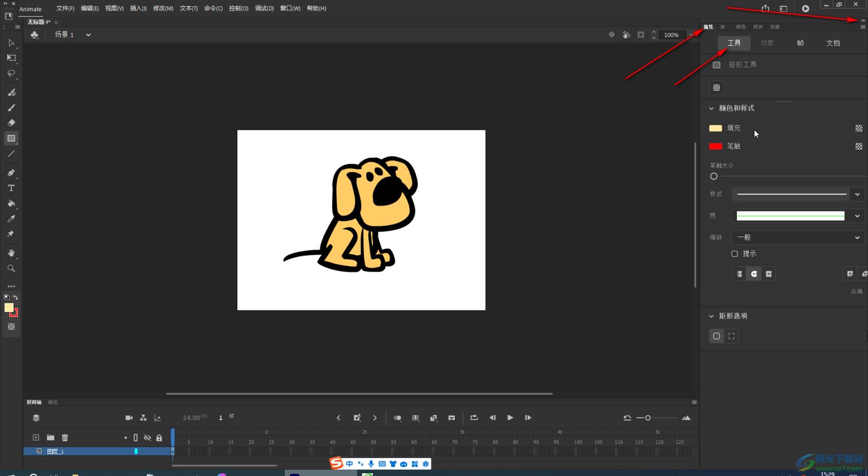868x476 pixels.
Task: Collapse the Rectangle Options section
Action: pyautogui.click(x=711, y=316)
